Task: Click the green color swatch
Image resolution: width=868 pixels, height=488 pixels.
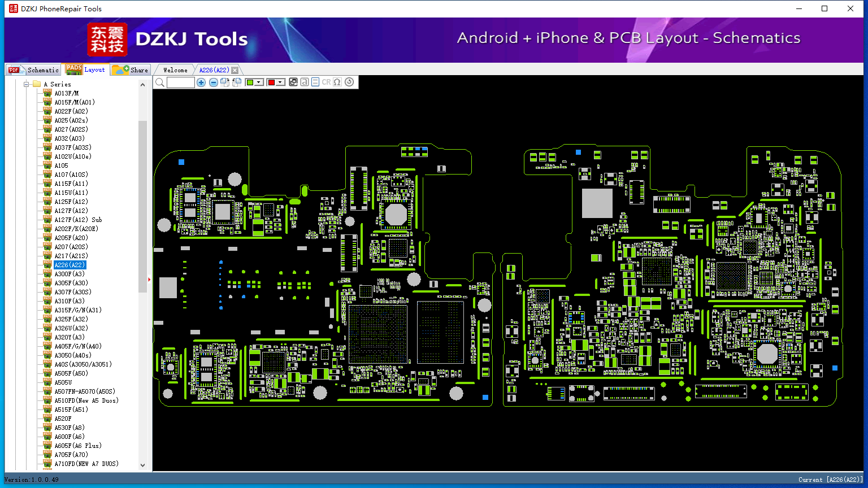Action: (250, 82)
